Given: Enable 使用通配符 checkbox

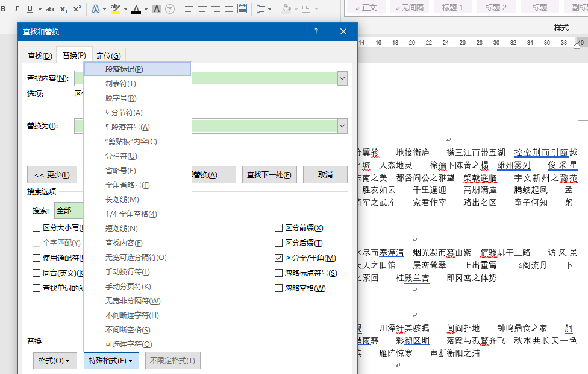Looking at the screenshot, I should (36, 258).
